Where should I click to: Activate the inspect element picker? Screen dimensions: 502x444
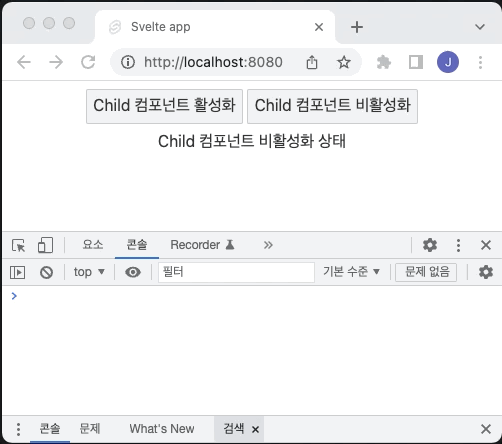click(x=18, y=245)
